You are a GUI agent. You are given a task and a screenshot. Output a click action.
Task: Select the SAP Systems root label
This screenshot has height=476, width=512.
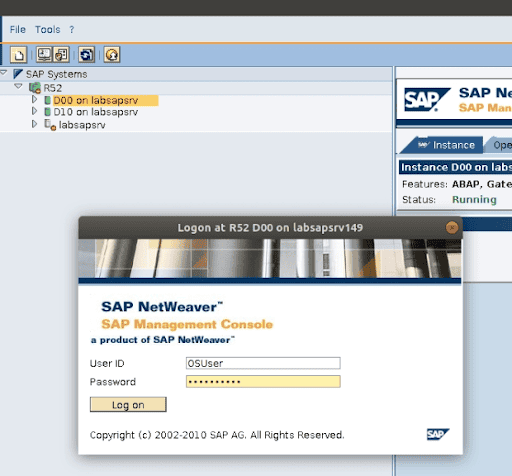click(57, 74)
